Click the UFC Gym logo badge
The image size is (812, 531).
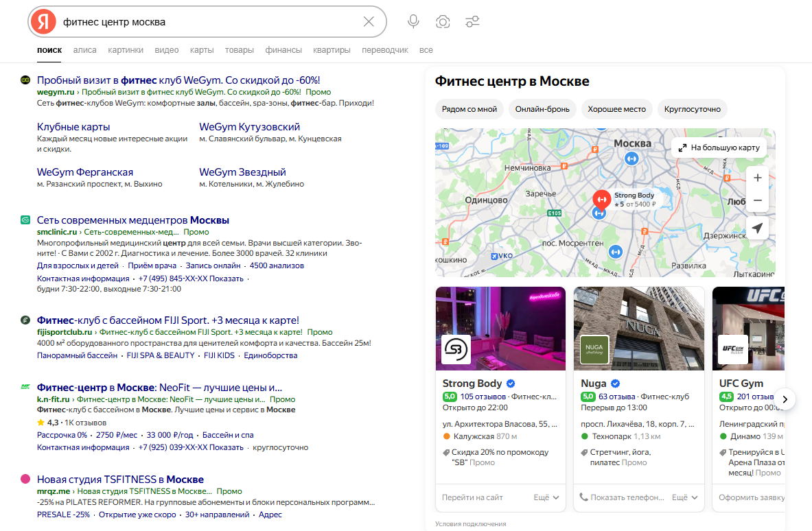733,349
